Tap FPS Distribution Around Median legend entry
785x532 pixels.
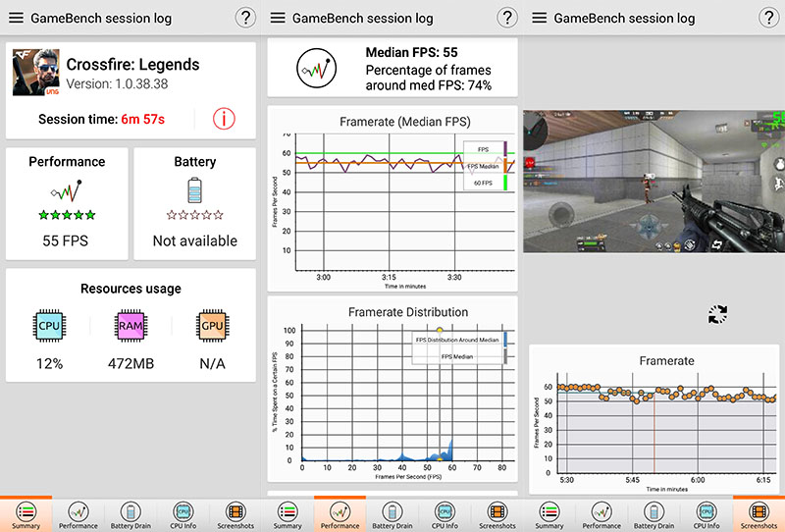[457, 340]
